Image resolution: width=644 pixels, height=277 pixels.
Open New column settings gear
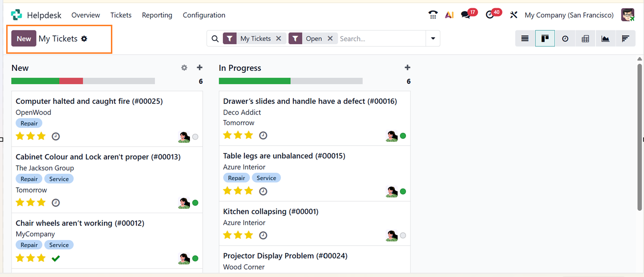click(x=184, y=68)
